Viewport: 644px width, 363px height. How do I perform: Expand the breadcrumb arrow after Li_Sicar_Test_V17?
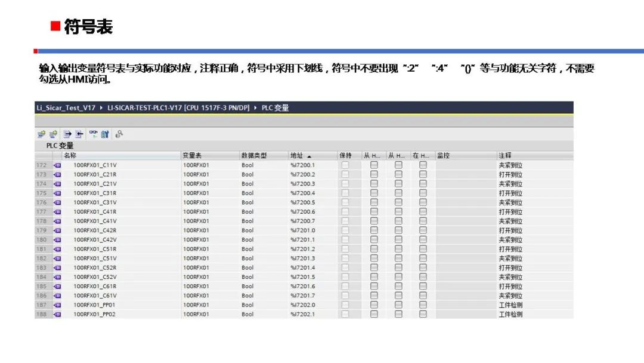tap(101, 108)
